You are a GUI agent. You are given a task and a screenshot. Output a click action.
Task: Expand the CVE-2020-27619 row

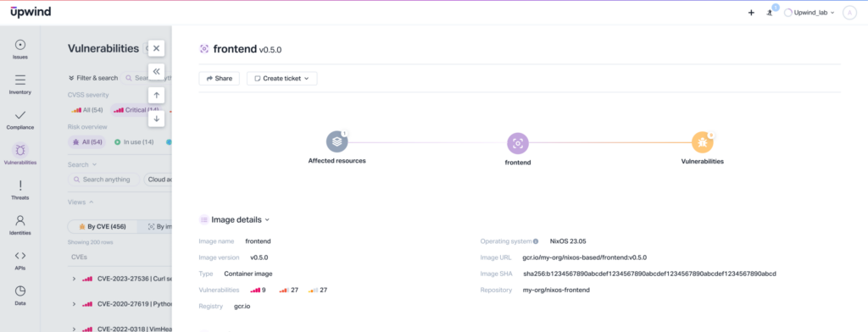click(74, 304)
